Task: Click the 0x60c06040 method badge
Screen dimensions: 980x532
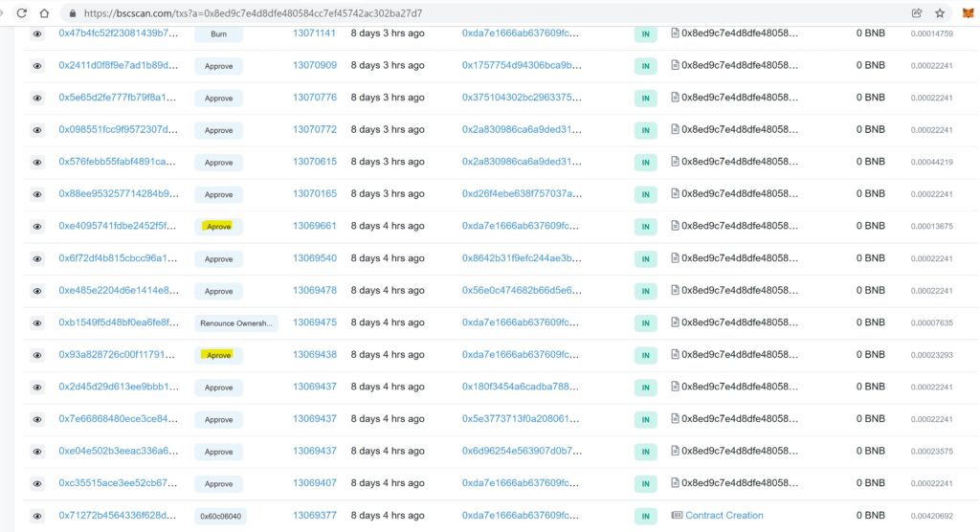Action: point(221,517)
